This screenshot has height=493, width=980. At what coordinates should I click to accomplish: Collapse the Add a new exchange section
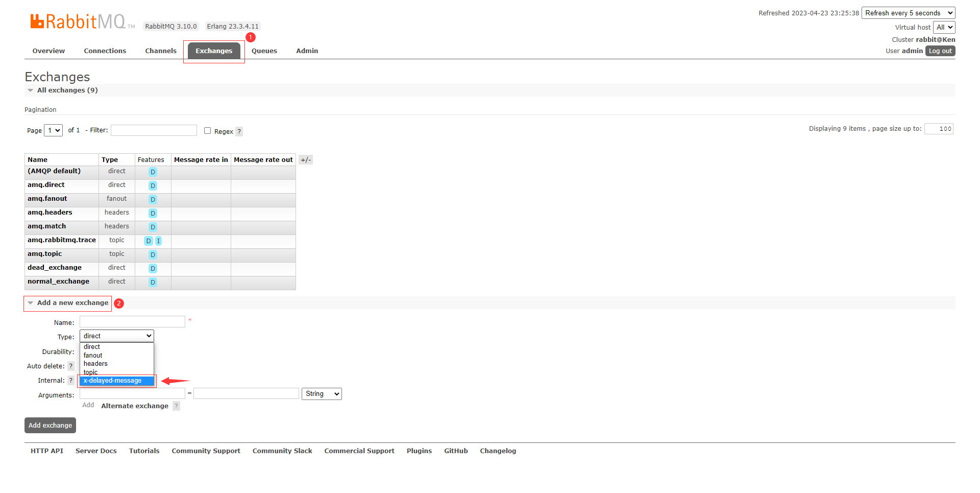point(68,303)
